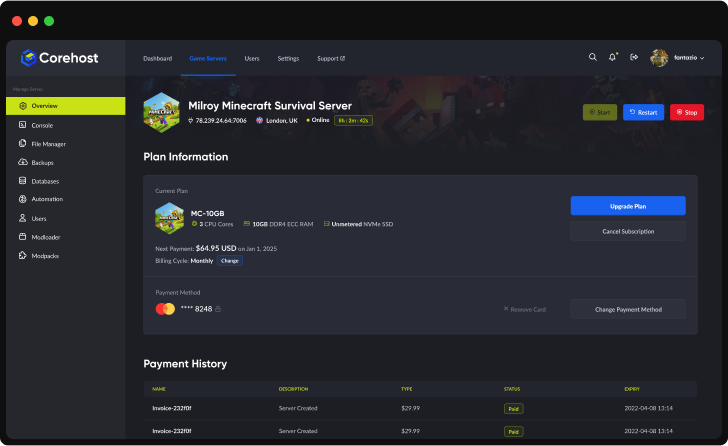Open the Support external link
This screenshot has height=446, width=728.
[331, 58]
